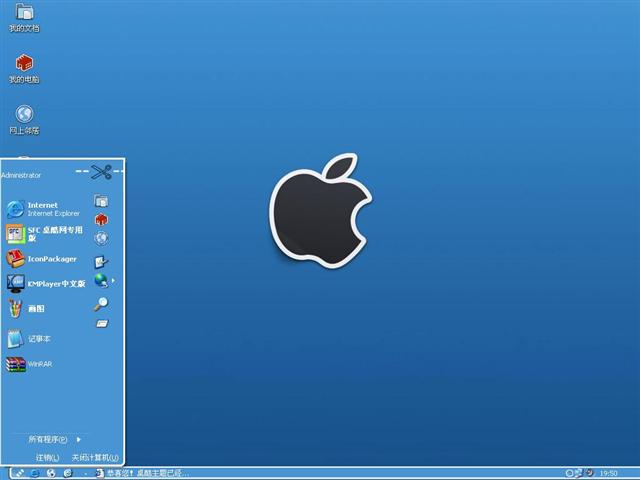The width and height of the screenshot is (640, 480).
Task: Open 记事本 (Notepad) from Start menu
Action: click(x=29, y=339)
